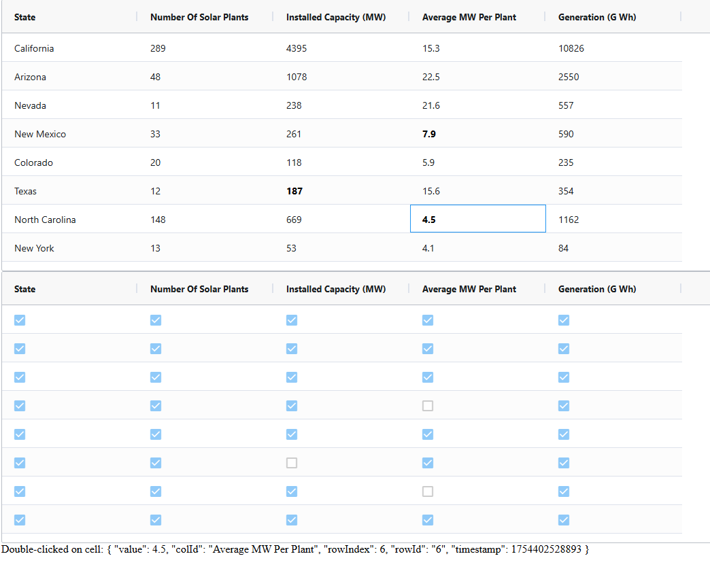Click lower table's Generation (G Wh) header

pos(597,289)
